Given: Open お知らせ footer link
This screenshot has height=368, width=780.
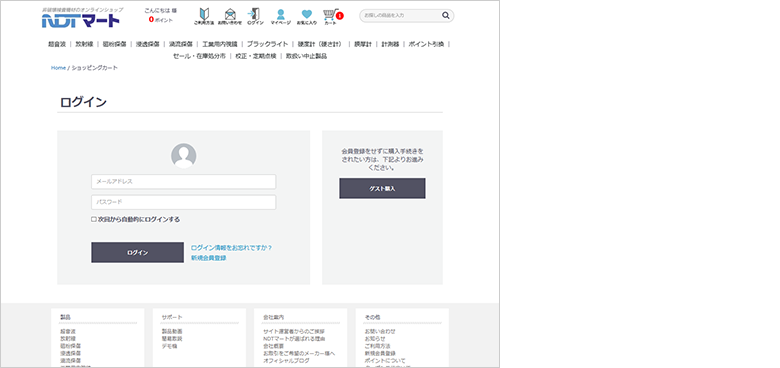Looking at the screenshot, I should click(x=375, y=339).
